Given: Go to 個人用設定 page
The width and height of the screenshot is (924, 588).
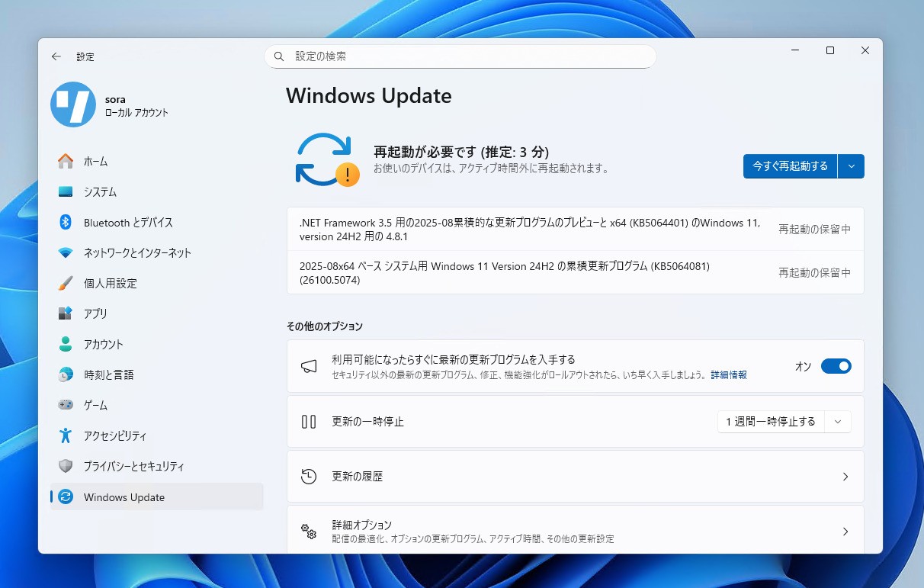Looking at the screenshot, I should pyautogui.click(x=156, y=283).
